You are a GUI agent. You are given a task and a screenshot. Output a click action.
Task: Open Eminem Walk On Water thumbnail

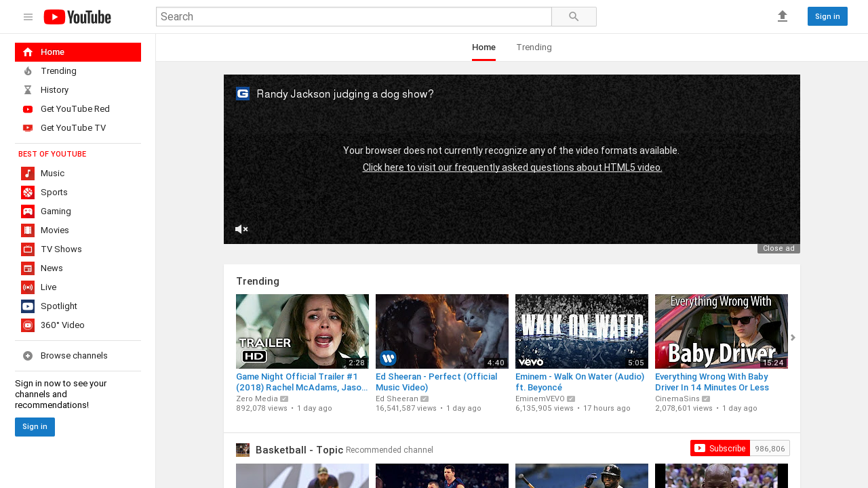582,331
